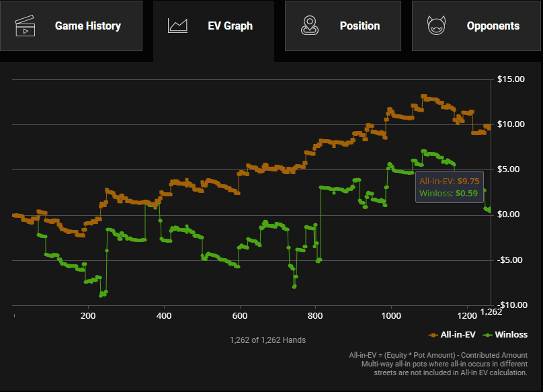Click the $15.00 y-axis label
This screenshot has width=543, height=392.
click(511, 79)
